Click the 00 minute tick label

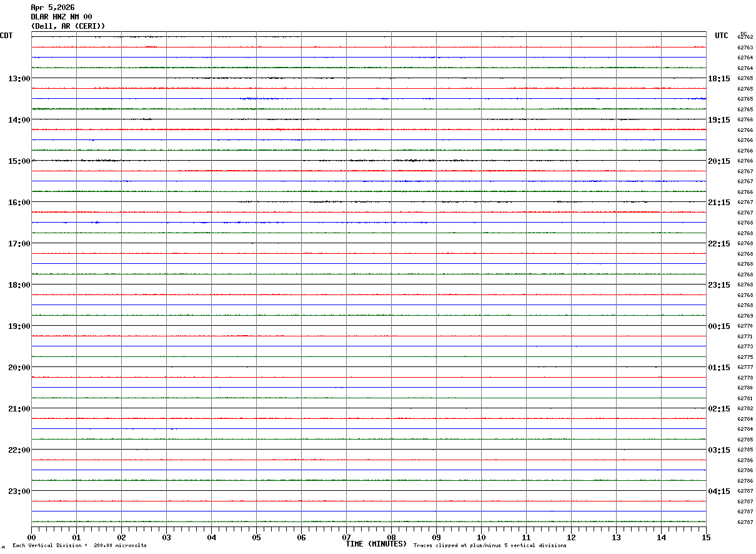pos(31,537)
